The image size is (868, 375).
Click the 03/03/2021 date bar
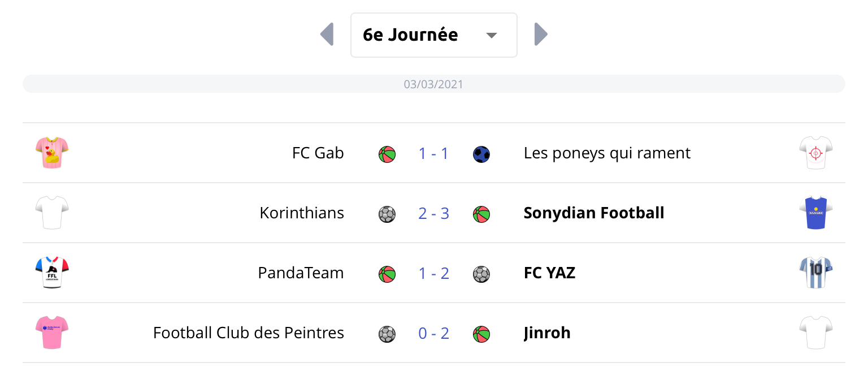(x=433, y=84)
